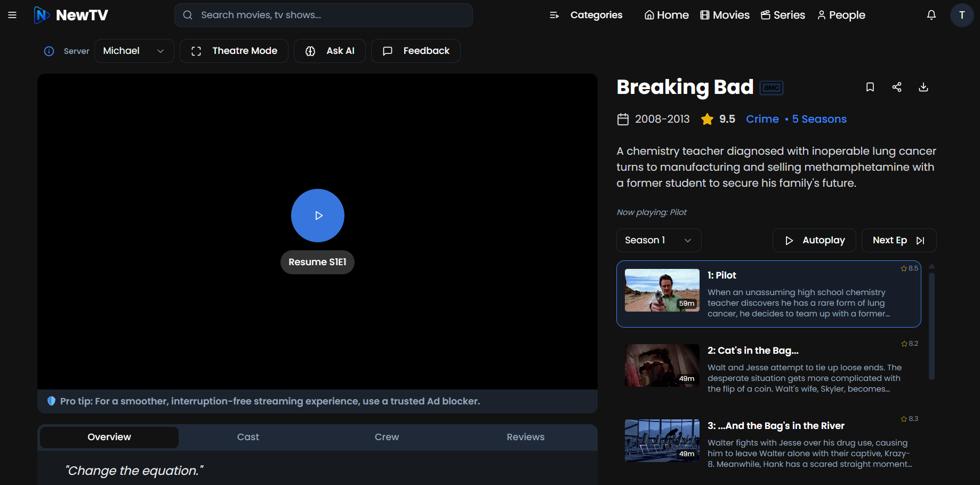Click And the Bag's in the River thumbnail
Viewport: 980px width, 485px height.
click(662, 441)
